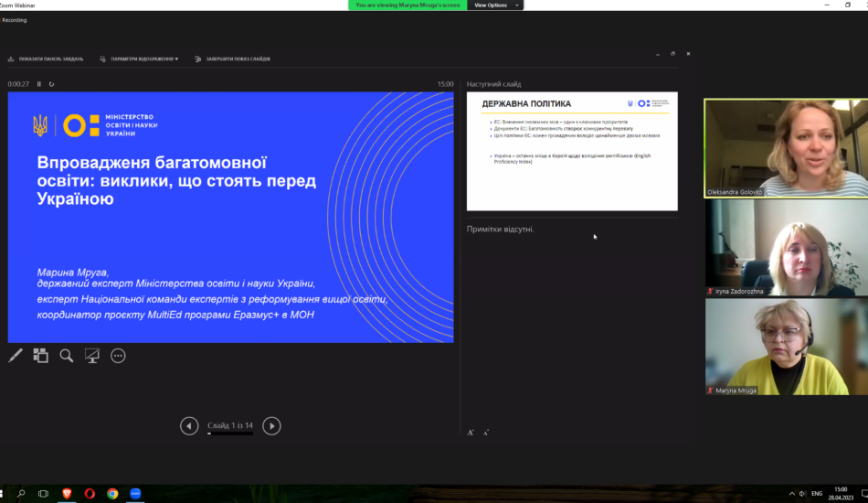Black out the slide show with the screen icon
Viewport: 868px width, 503px height.
point(92,356)
